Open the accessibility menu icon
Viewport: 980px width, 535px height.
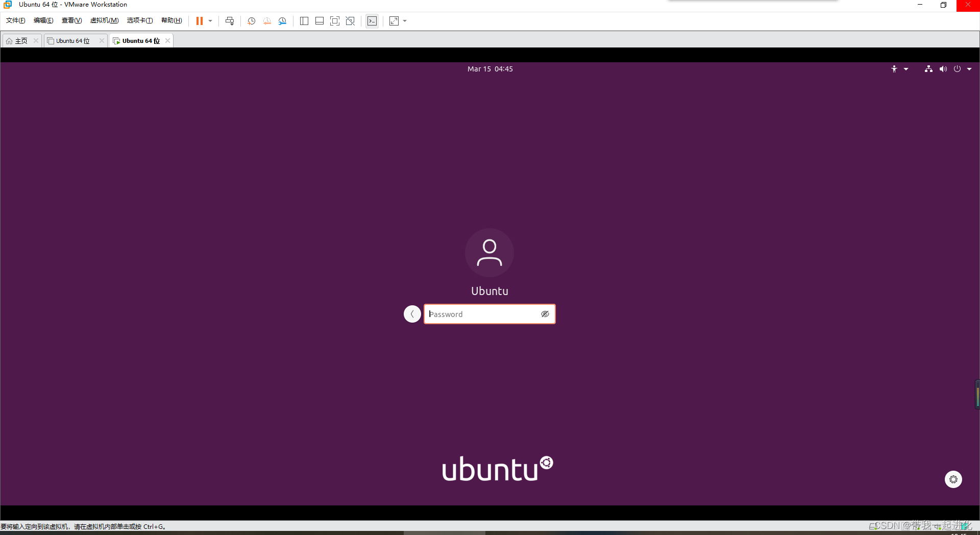894,69
